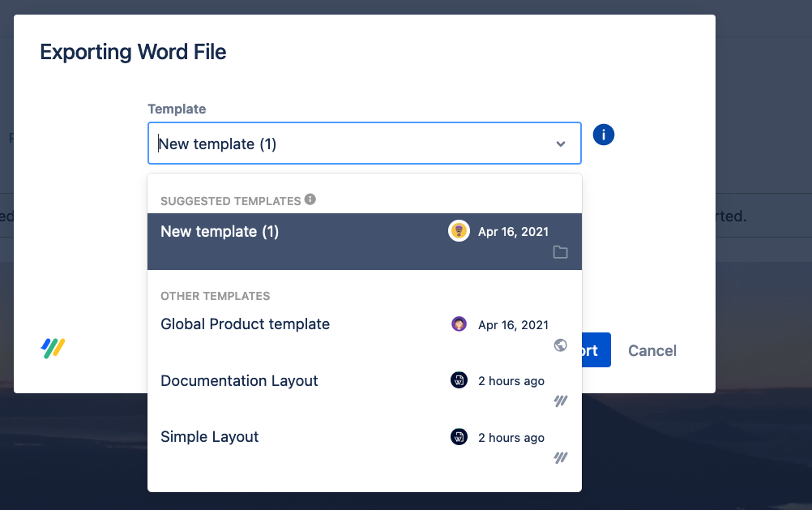Click the dark avatar on Documentation Layout row
Viewport: 812px width, 510px height.
tap(459, 380)
